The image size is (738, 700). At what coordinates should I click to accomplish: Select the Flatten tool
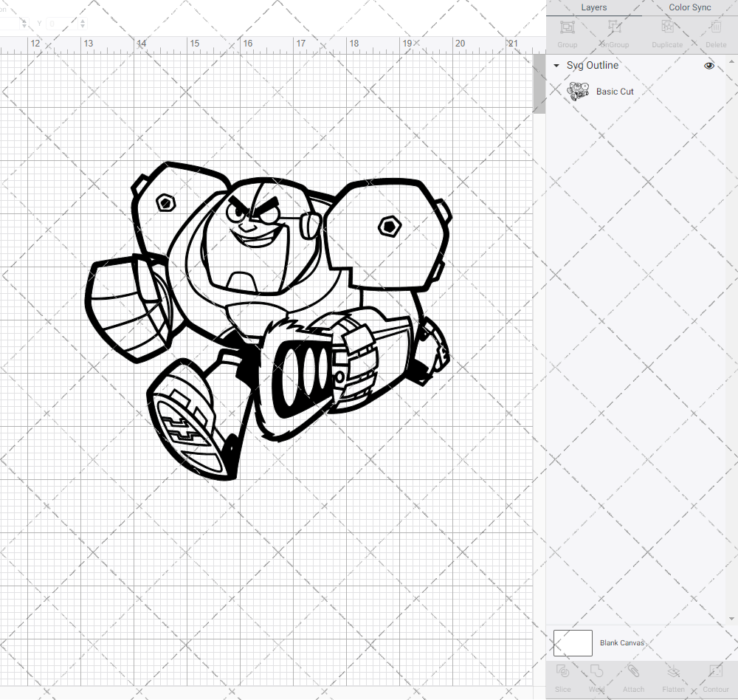tap(673, 678)
